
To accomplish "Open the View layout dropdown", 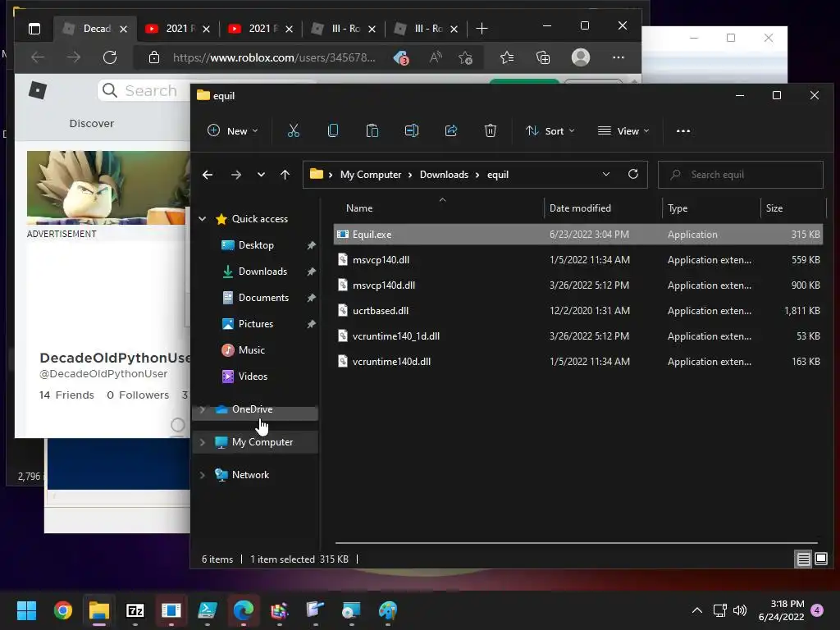I will 623,130.
